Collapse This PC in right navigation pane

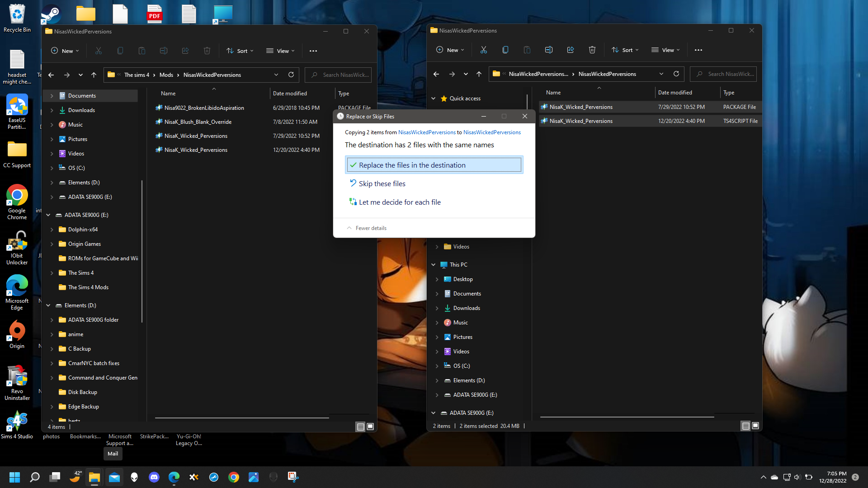[x=433, y=265]
